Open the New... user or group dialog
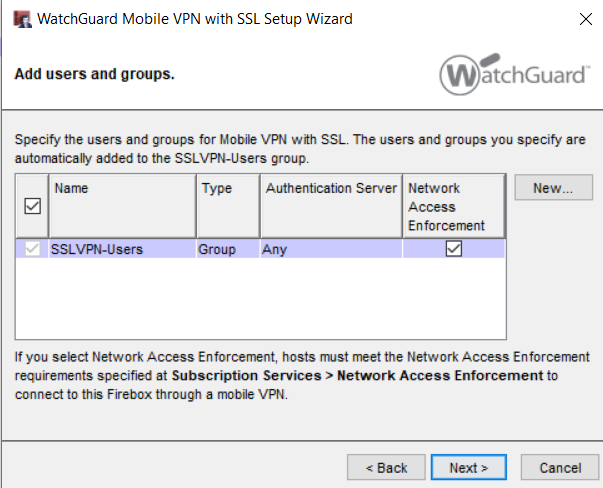 click(553, 188)
